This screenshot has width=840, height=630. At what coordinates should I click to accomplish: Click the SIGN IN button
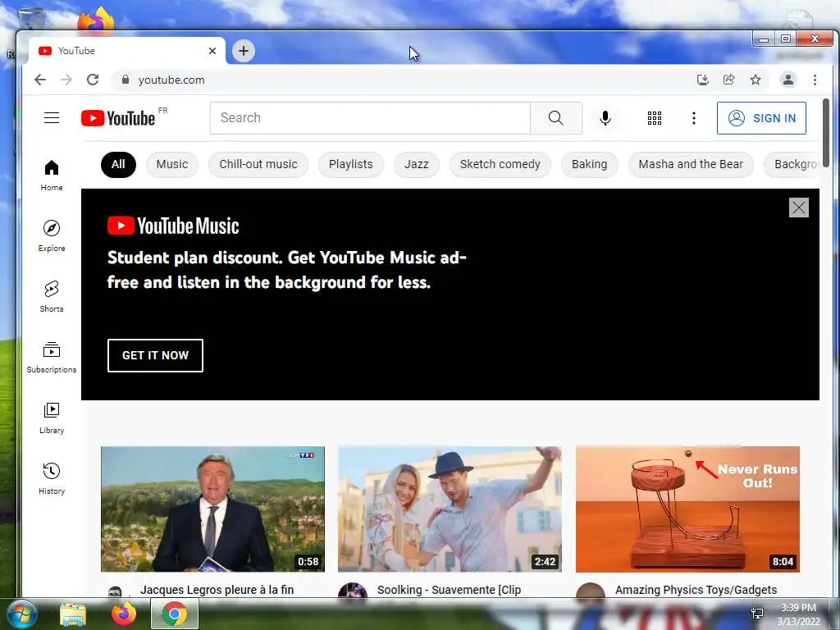761,118
